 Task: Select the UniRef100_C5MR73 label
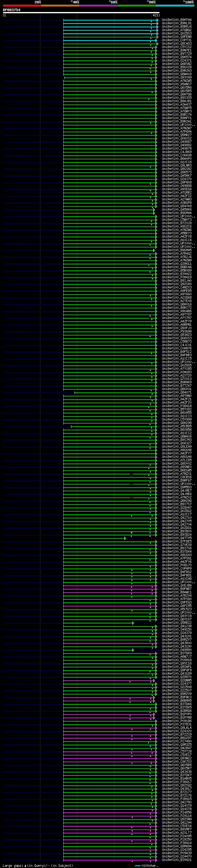177,342
